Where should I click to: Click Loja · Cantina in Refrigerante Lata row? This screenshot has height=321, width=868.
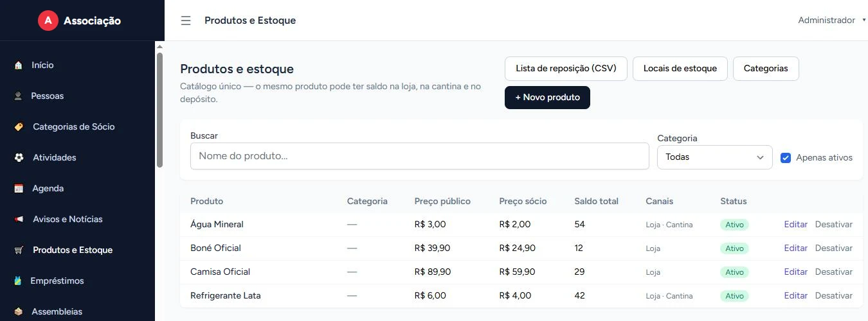[x=669, y=297]
